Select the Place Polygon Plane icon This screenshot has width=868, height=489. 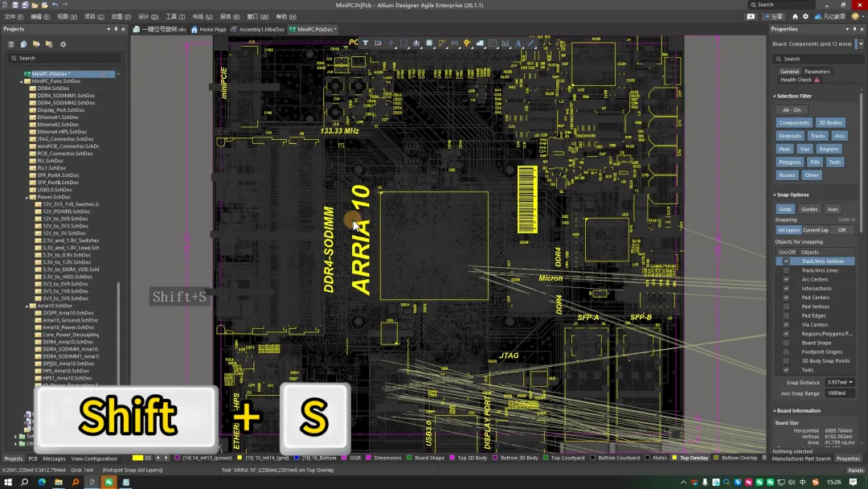click(480, 43)
